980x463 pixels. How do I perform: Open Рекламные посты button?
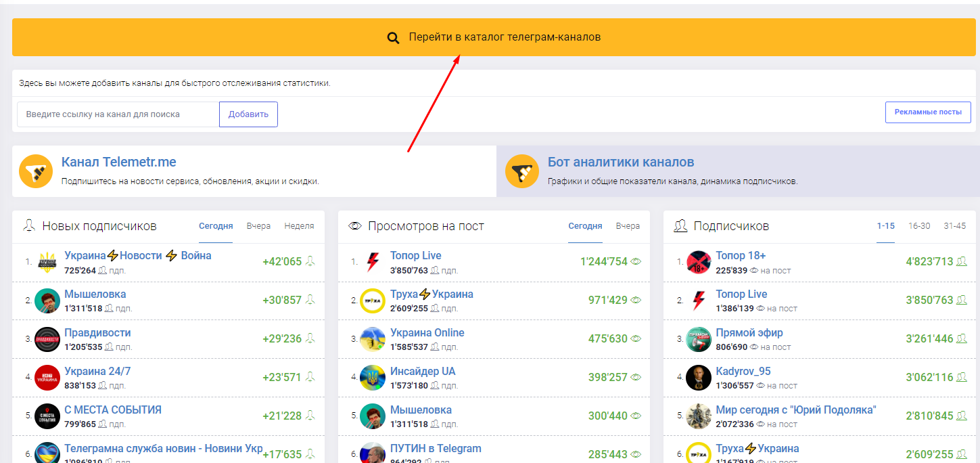[928, 112]
